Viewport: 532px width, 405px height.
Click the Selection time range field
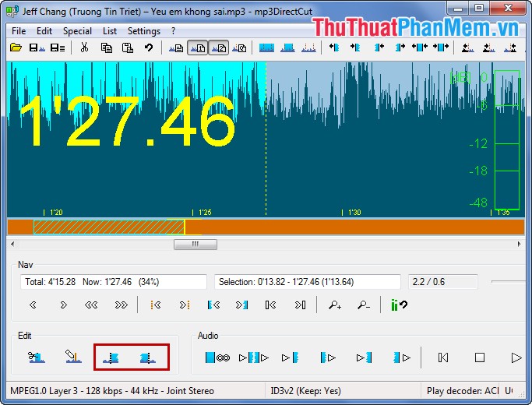coord(307,282)
